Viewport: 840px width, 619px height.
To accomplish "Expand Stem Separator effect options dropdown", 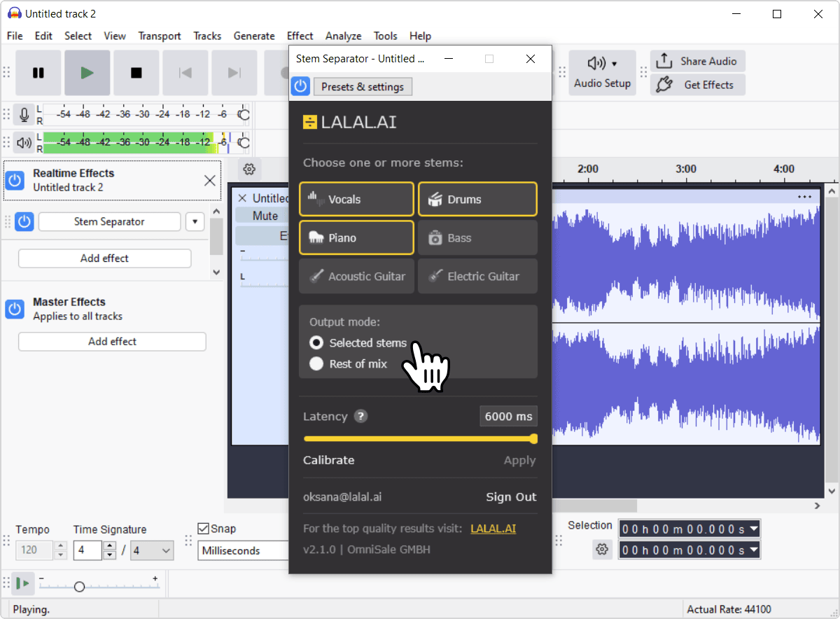I will [195, 222].
